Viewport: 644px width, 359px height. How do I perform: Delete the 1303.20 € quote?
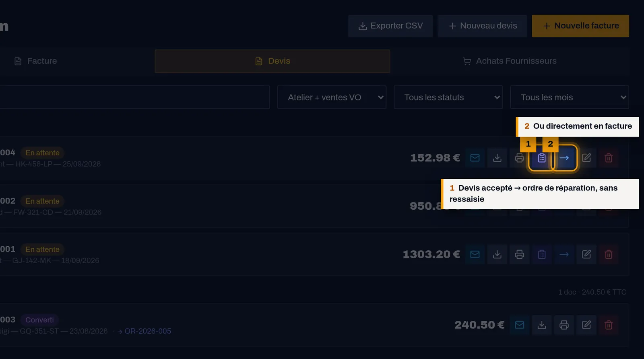(609, 254)
